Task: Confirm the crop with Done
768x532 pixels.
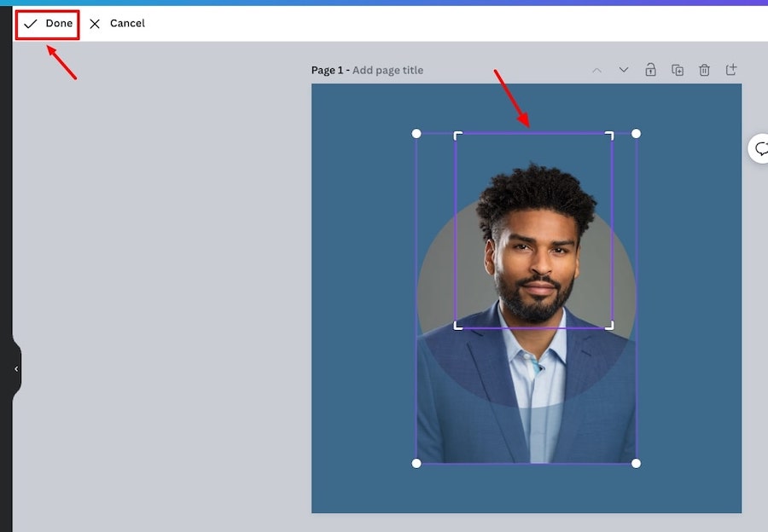Action: tap(48, 24)
